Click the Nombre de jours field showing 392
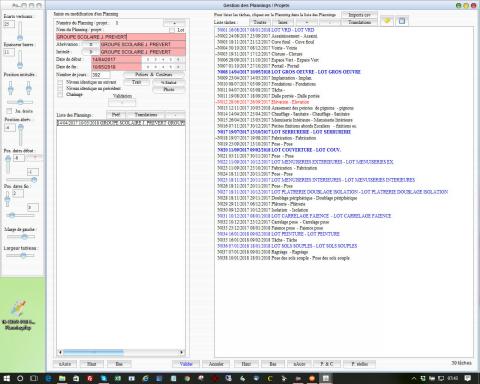Image resolution: width=480 pixels, height=384 pixels. coord(100,75)
